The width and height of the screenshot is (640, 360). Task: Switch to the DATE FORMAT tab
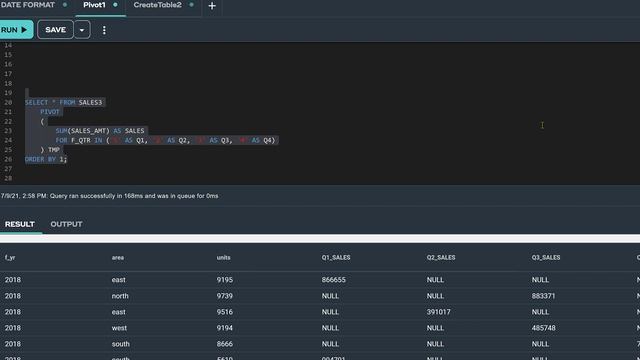(28, 5)
